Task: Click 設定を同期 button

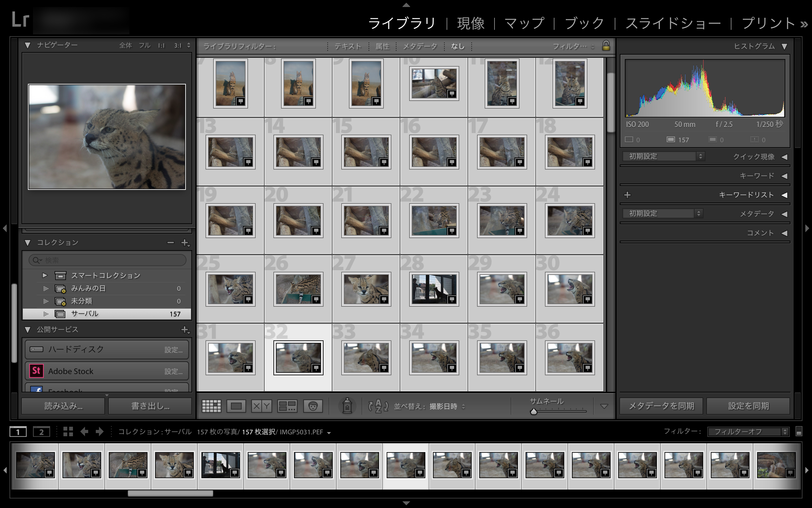Action: 748,406
